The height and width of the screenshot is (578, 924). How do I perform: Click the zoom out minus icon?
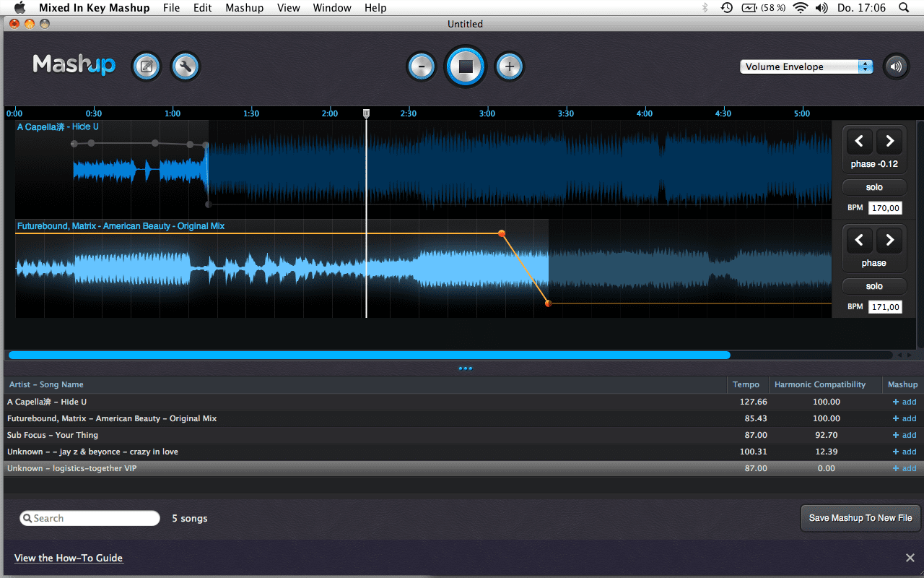422,66
